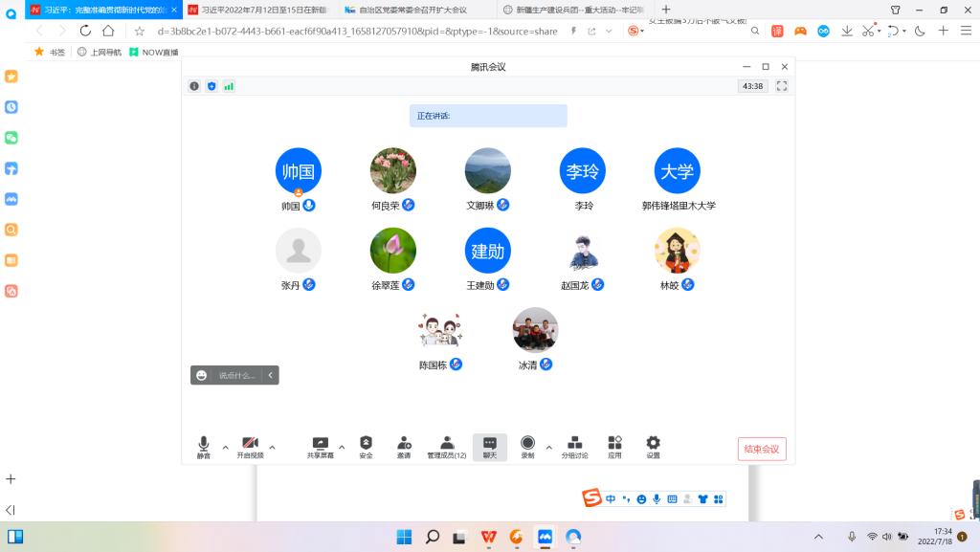The image size is (980, 552).
Task: Open 管理成员(12) member management
Action: (447, 447)
